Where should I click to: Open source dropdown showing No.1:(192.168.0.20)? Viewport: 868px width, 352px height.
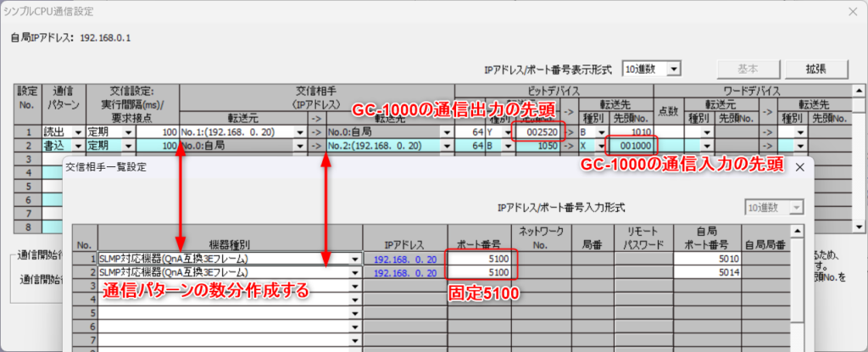(301, 132)
